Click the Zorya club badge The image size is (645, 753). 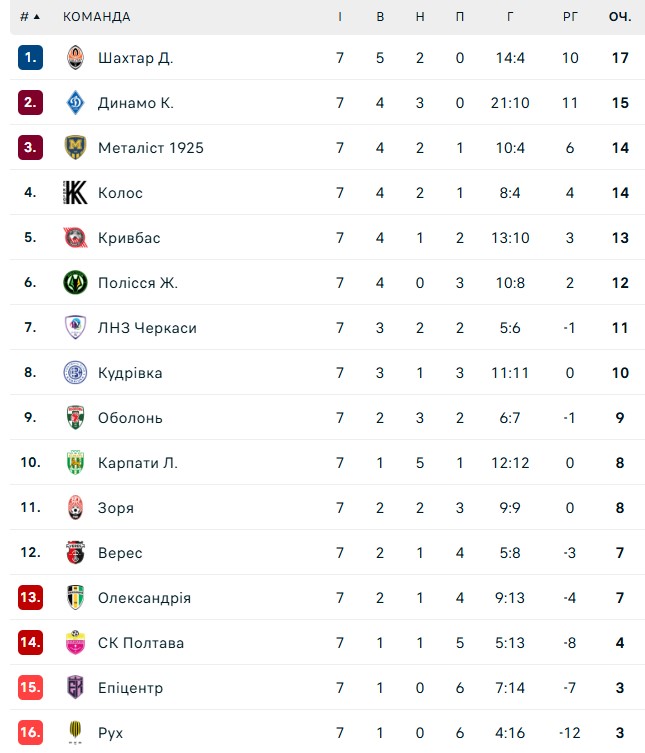pos(76,508)
